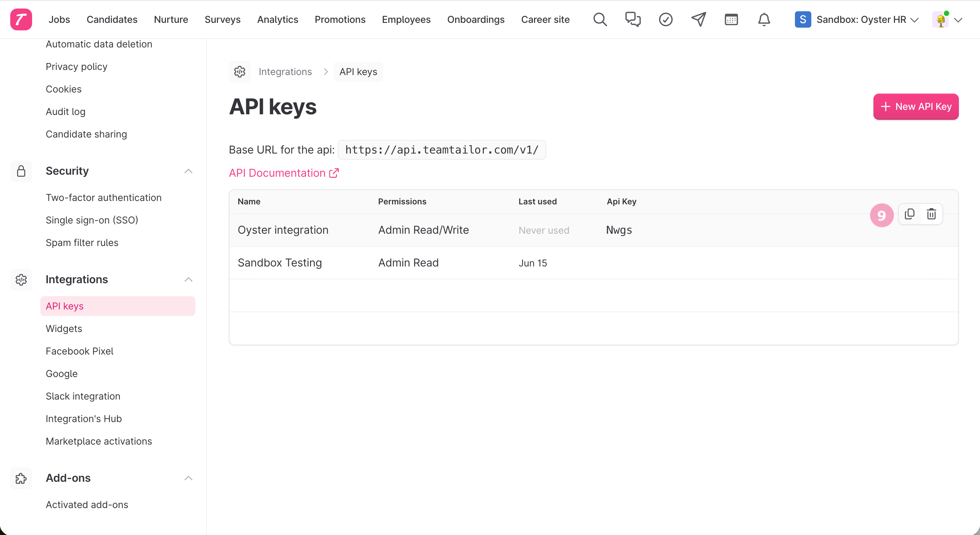Open the user profile dropdown arrow
980x535 pixels.
point(958,20)
